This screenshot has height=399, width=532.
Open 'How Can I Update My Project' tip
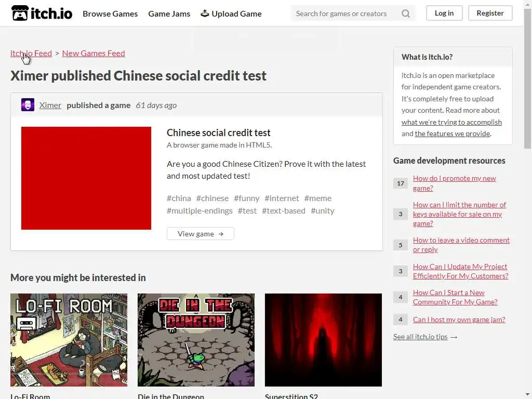pos(460,271)
